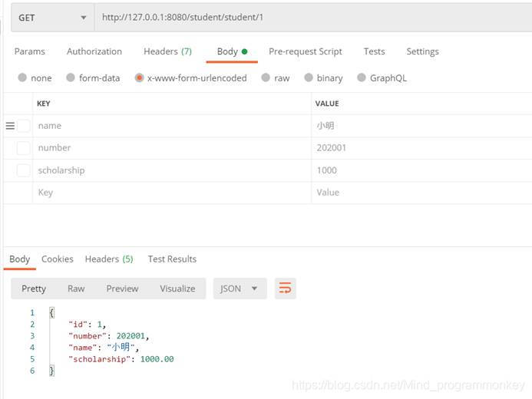This screenshot has width=532, height=399.
Task: Switch to the Params tab
Action: click(x=29, y=51)
